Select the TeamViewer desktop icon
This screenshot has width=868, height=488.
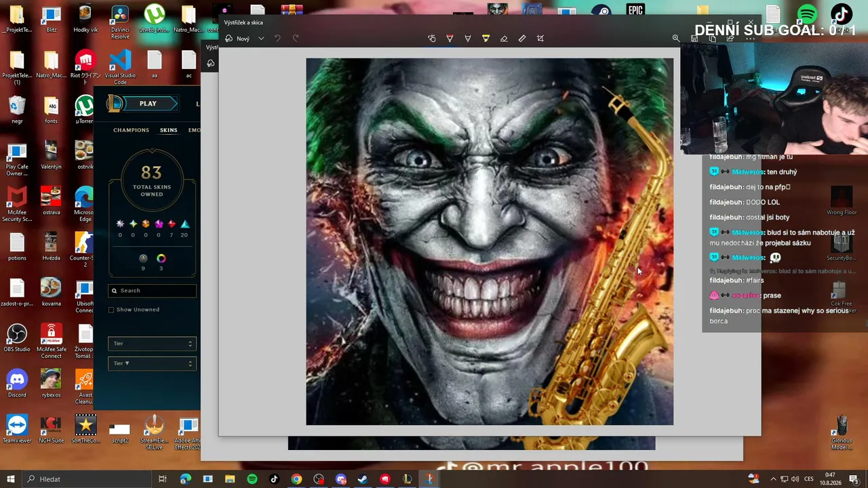click(17, 429)
